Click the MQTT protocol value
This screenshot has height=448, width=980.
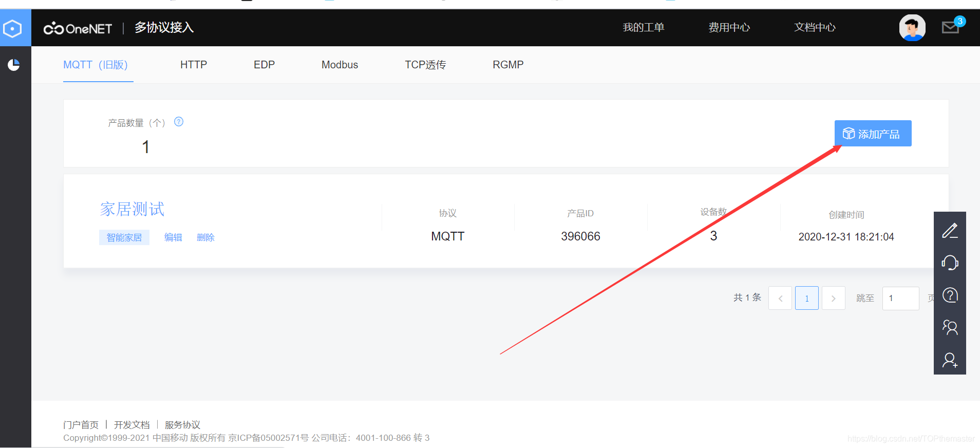click(x=448, y=236)
